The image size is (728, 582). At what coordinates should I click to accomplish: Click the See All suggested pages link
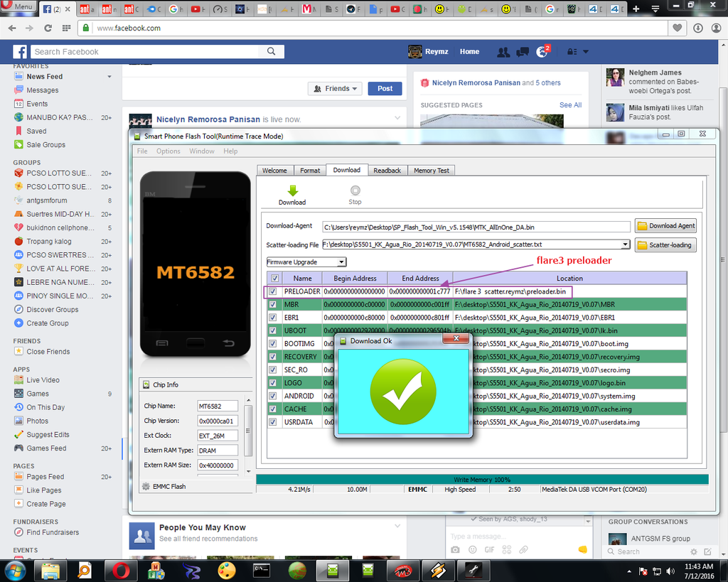570,105
